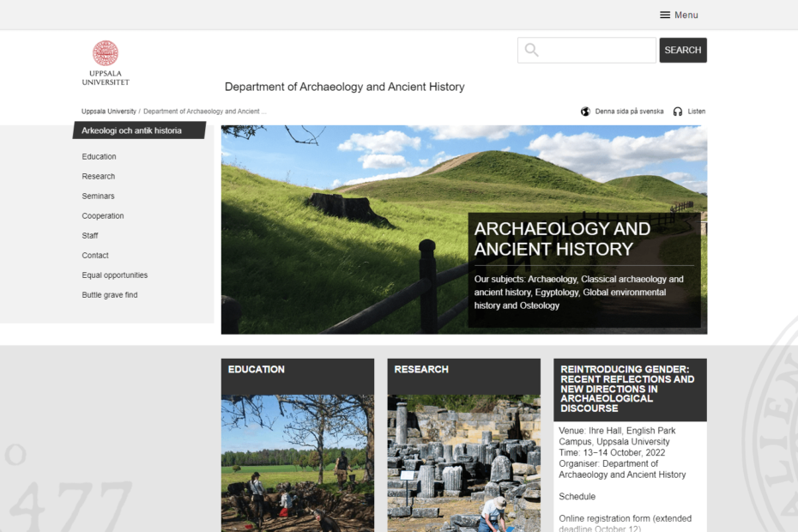Visit the Cooperation page
Screen dimensions: 798x532
click(102, 215)
